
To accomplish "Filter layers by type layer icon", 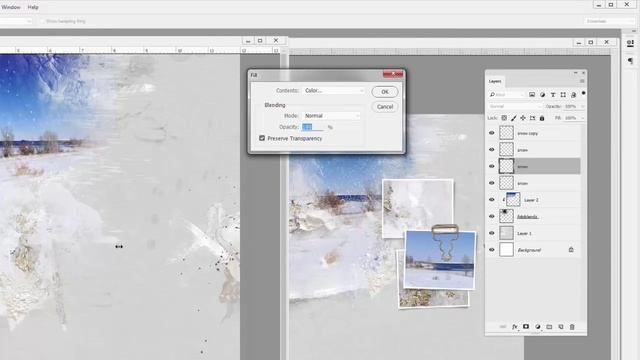I will pyautogui.click(x=553, y=95).
